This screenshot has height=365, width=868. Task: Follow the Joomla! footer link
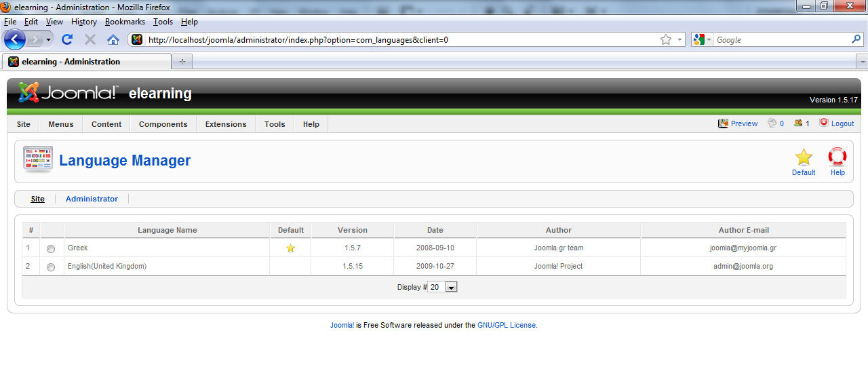click(x=342, y=325)
